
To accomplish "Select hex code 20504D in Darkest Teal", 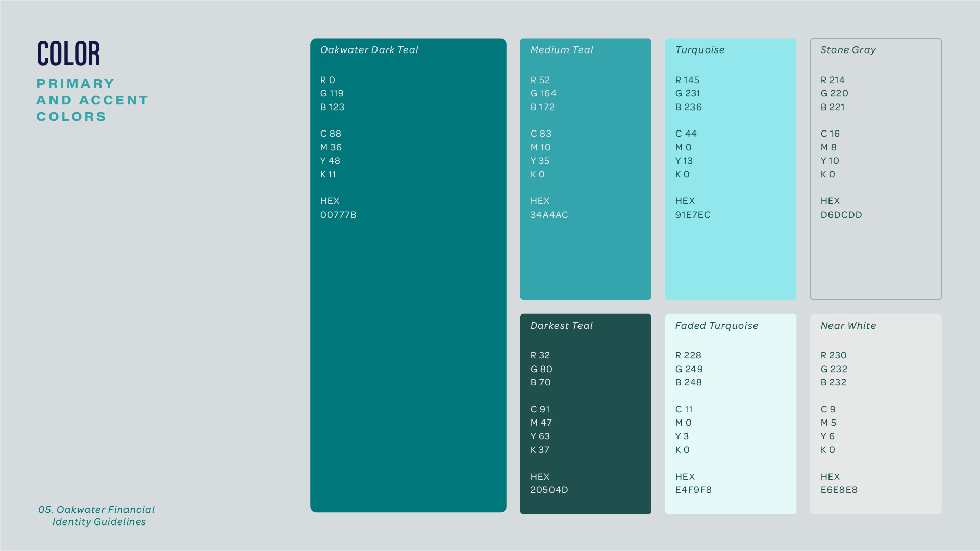I will [549, 490].
